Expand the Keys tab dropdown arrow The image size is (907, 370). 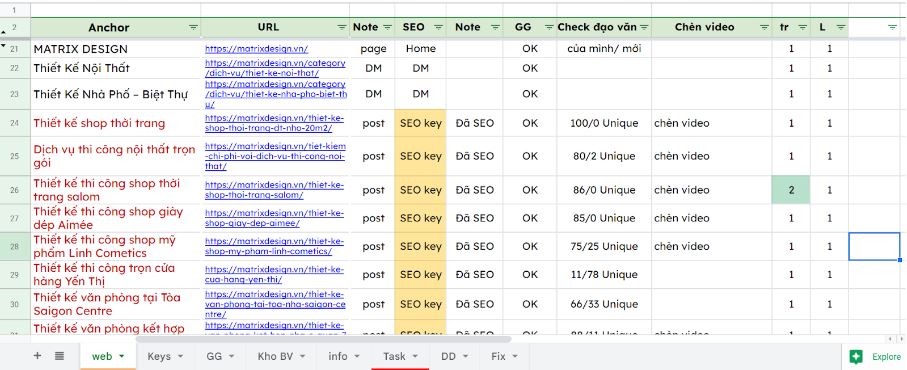[180, 357]
